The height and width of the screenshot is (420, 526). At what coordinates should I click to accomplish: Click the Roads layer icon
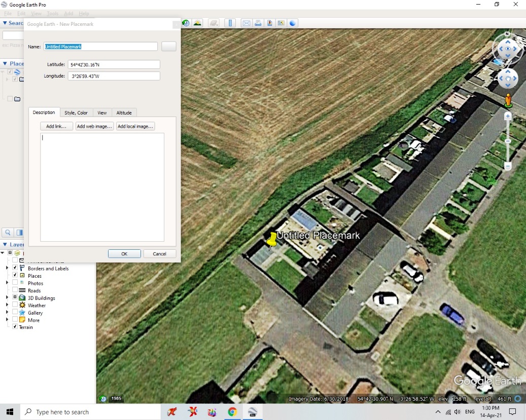22,290
